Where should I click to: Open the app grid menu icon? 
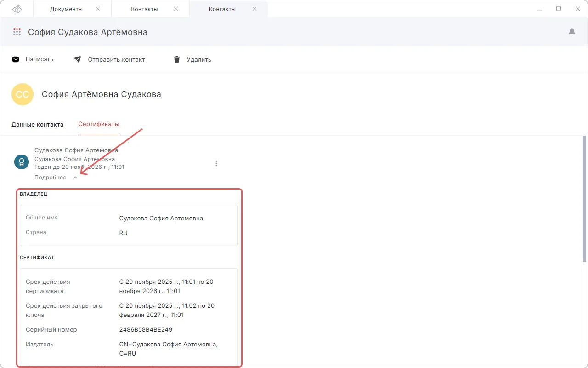click(17, 32)
